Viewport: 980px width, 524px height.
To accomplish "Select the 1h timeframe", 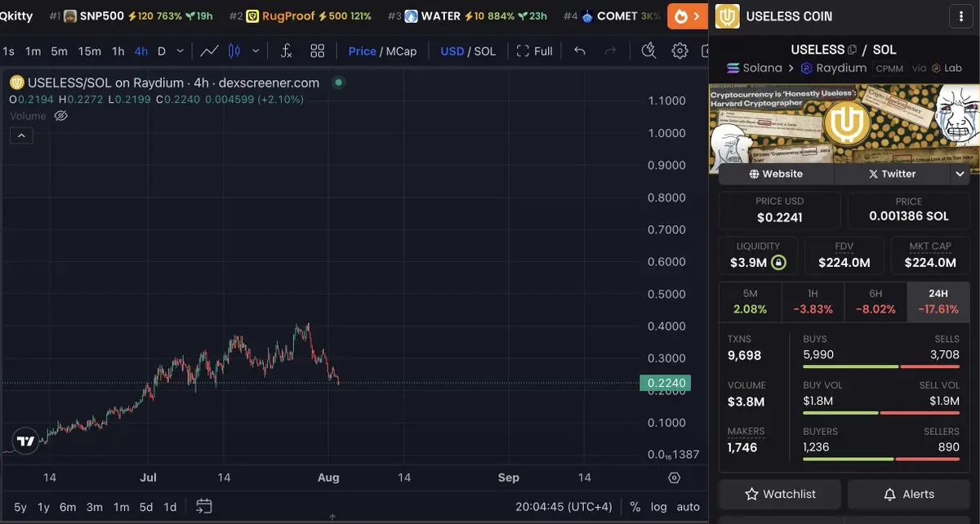I will [118, 51].
